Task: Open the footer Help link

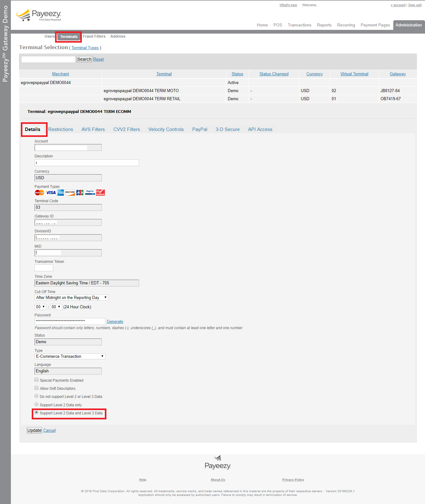Action: (143, 480)
